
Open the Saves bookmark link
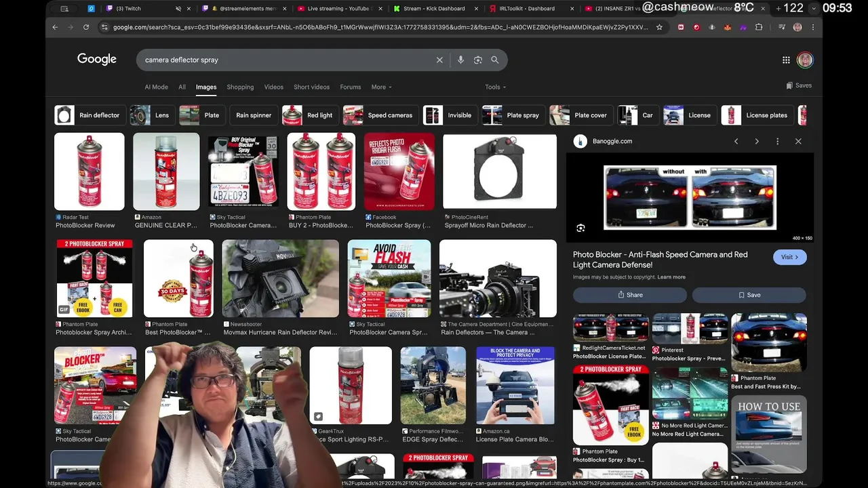799,85
